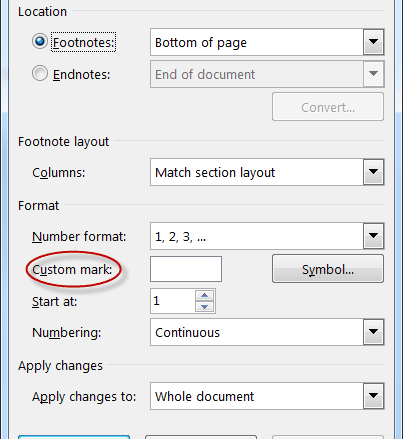Click the 1, 2, 3 number format box
The image size is (403, 439).
click(267, 236)
